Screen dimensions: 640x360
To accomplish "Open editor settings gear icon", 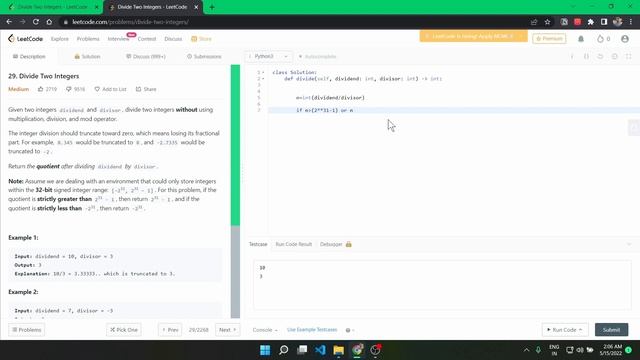I will 615,56.
